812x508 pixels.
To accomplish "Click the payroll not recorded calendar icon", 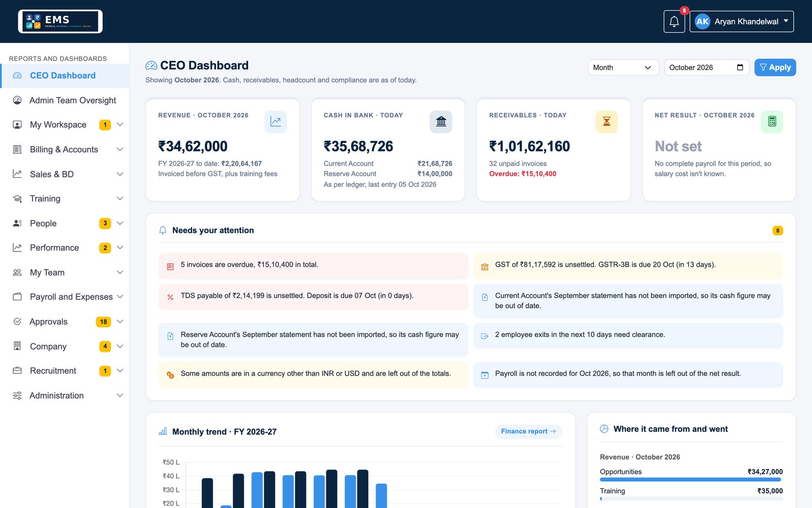I will [x=485, y=375].
